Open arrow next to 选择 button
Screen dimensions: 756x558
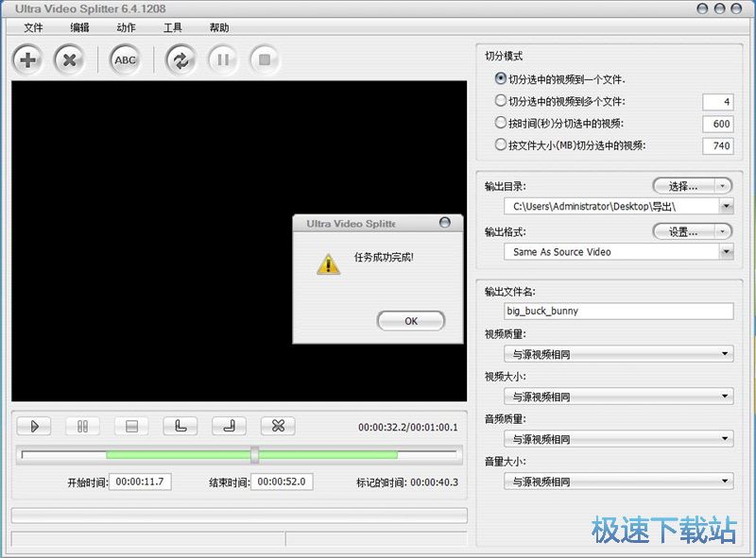tap(722, 186)
